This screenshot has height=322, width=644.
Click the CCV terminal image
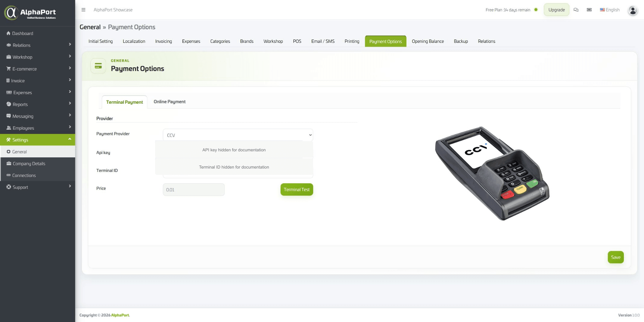(x=492, y=174)
